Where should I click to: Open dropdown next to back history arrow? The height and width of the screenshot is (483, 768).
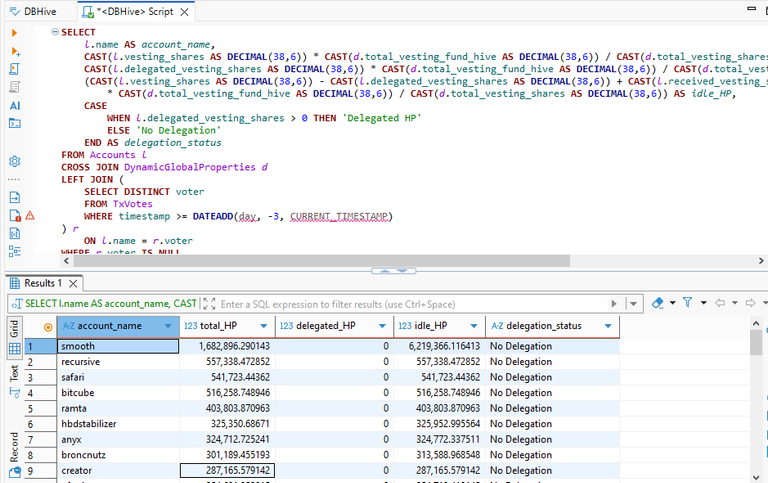point(735,303)
